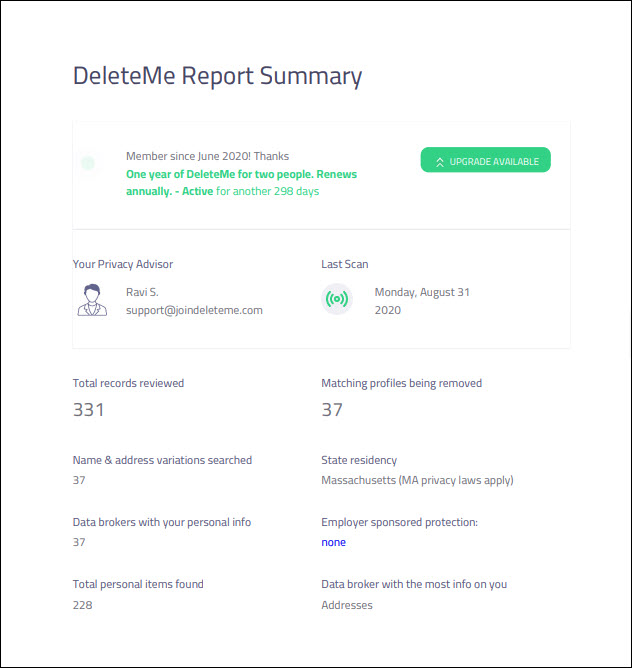
Task: Click the 'Addresses' data broker value
Action: click(347, 605)
